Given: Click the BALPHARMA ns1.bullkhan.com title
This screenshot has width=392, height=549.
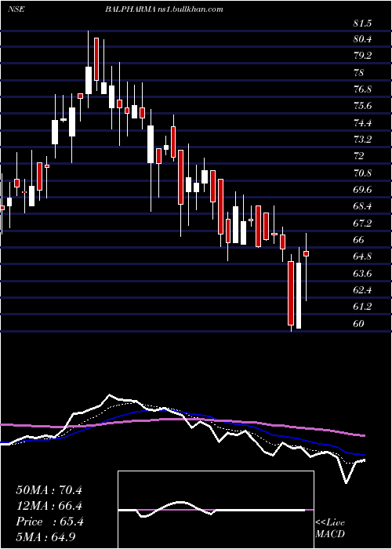Looking at the screenshot, I should 164,9.
